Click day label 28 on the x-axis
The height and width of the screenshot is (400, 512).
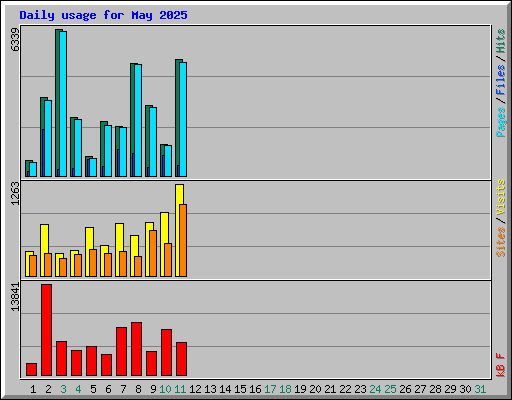coord(435,389)
